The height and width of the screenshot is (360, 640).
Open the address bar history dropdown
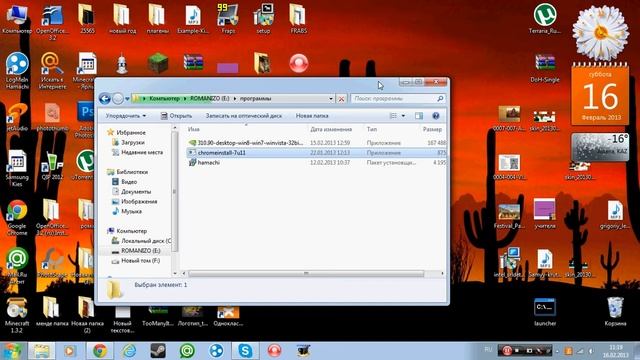click(x=331, y=99)
